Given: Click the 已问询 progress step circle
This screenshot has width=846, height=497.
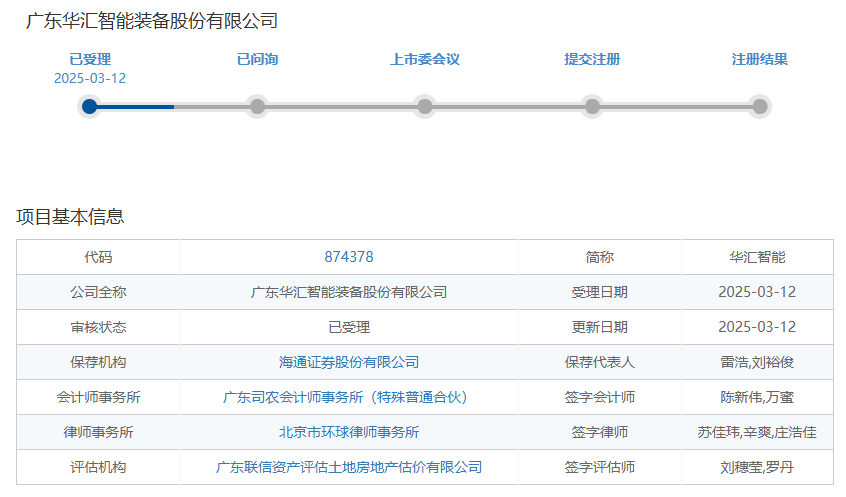Looking at the screenshot, I should click(x=257, y=106).
